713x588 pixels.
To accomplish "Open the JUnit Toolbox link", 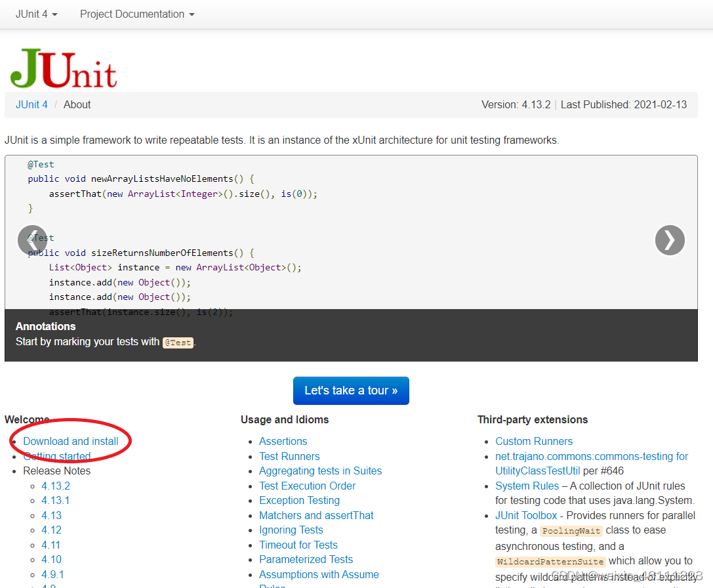I will (x=526, y=515).
